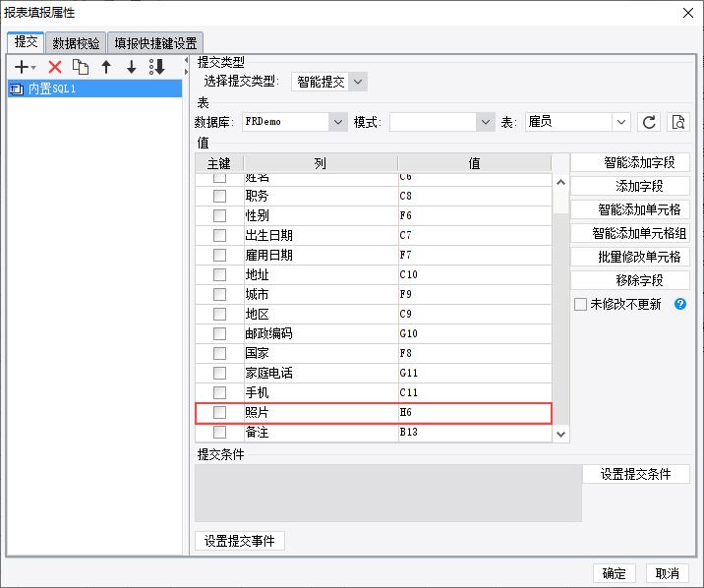Select the 地区 column cell
Screen dimensions: 704x588
coord(321,315)
